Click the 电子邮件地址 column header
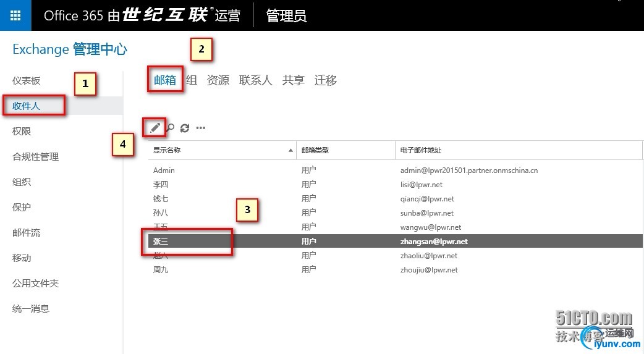 (x=519, y=150)
